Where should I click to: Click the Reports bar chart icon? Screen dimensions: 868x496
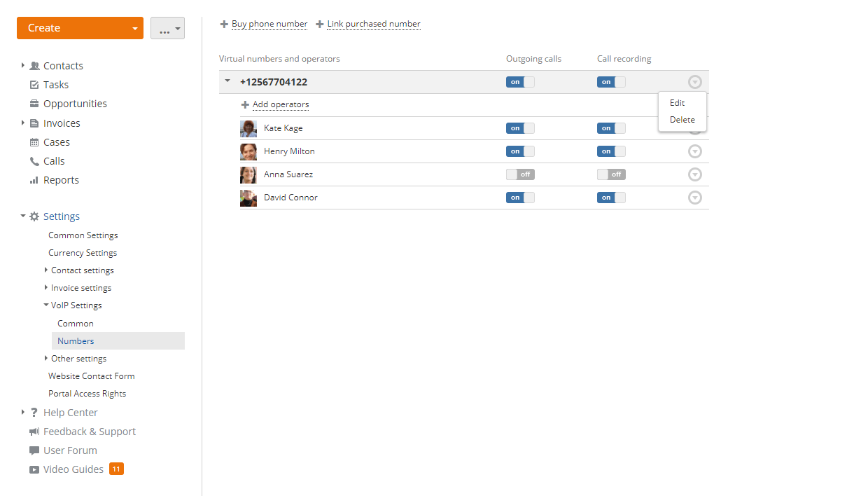tap(34, 180)
